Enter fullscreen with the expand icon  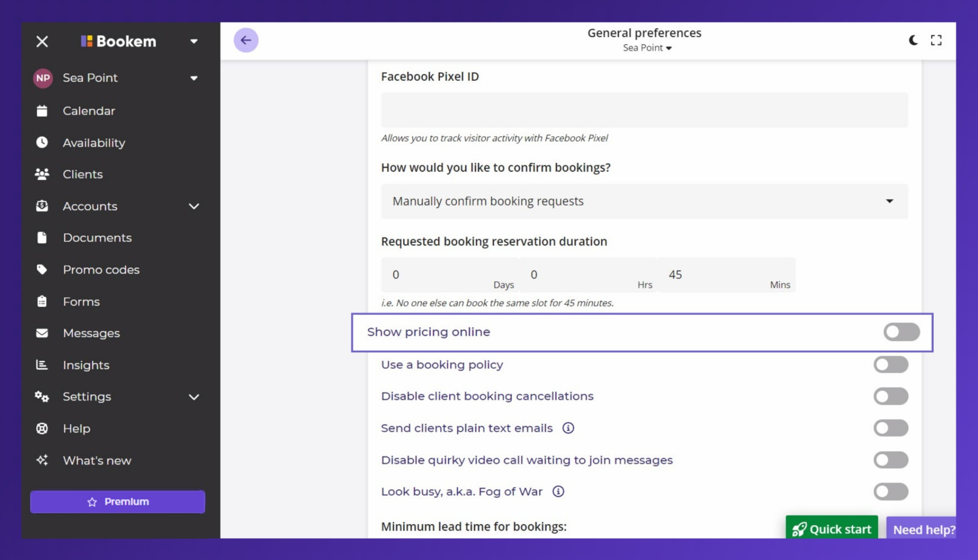[x=936, y=40]
